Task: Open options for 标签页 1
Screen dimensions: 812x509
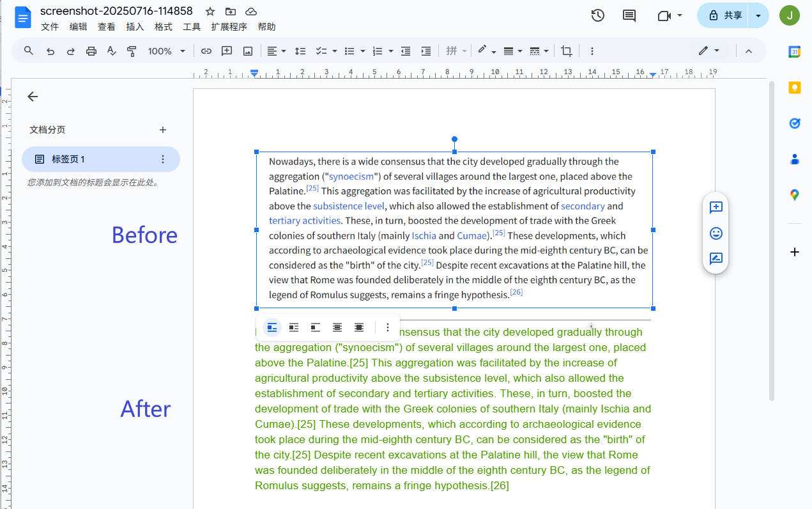Action: [163, 159]
